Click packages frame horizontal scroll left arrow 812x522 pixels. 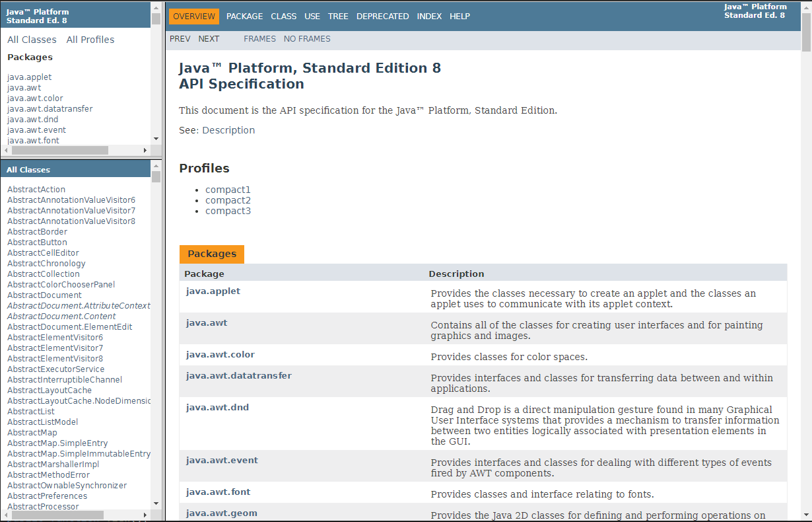click(7, 150)
